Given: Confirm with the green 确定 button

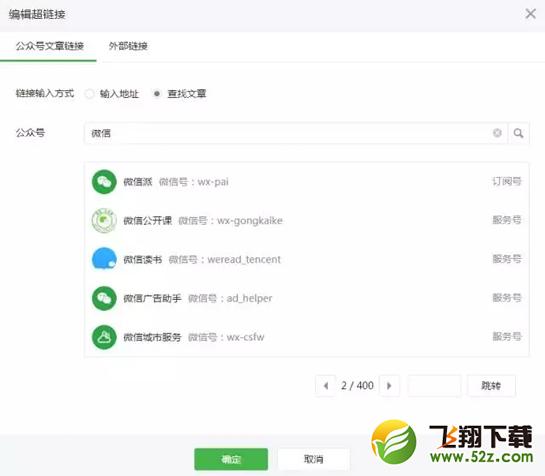Looking at the screenshot, I should 231,459.
